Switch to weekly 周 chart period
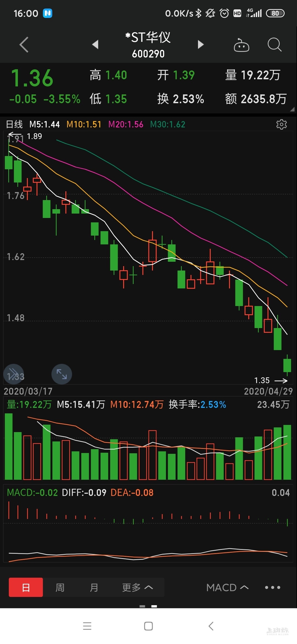The image size is (297, 644). tap(60, 587)
